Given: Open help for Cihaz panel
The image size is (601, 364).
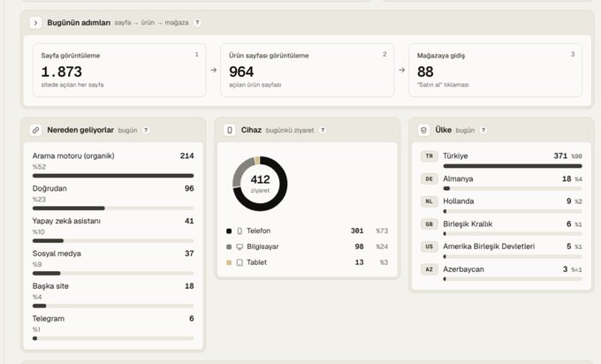Looking at the screenshot, I should tap(323, 130).
